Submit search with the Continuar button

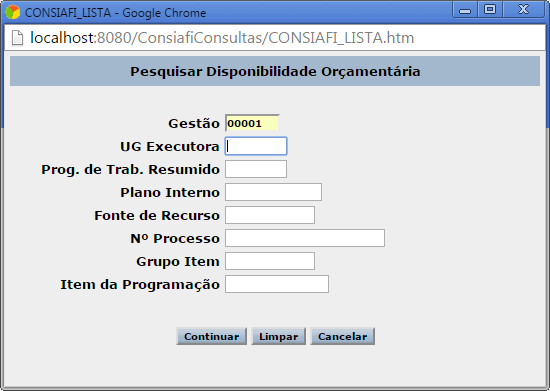[x=212, y=336]
